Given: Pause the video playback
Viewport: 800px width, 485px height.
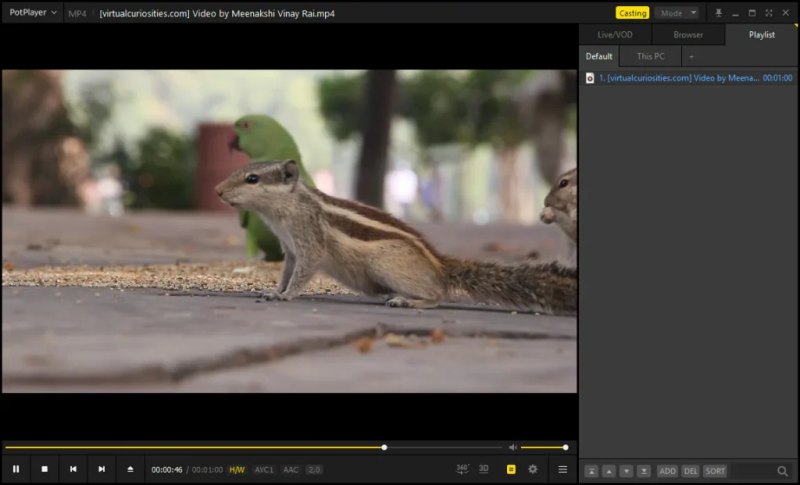Looking at the screenshot, I should pos(16,469).
